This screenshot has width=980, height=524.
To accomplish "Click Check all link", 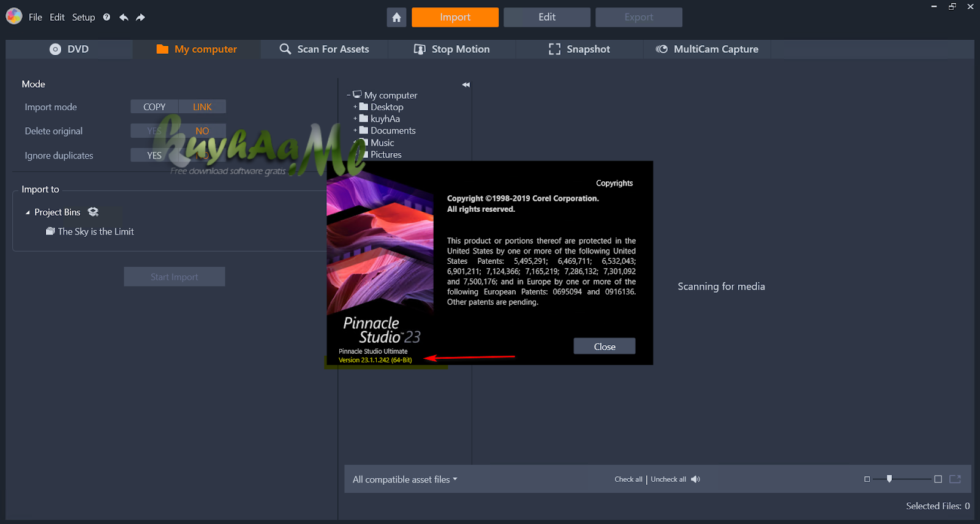I will point(628,479).
